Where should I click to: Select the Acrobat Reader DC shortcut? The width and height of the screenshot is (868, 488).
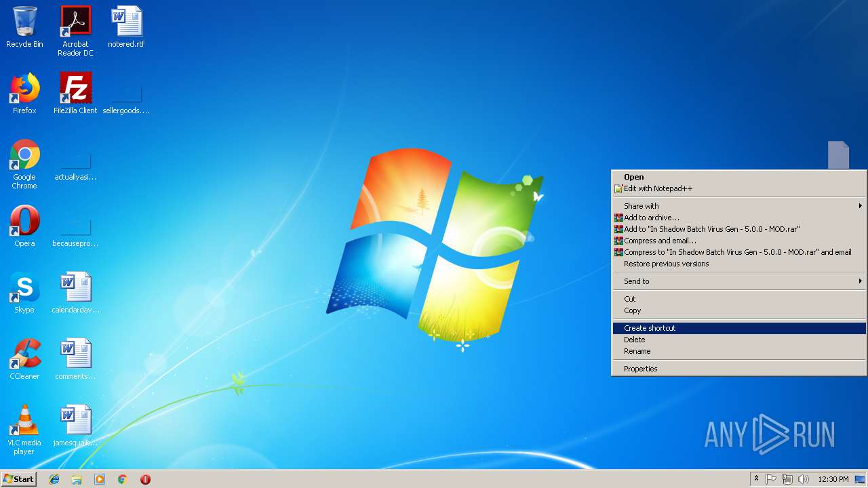point(75,30)
